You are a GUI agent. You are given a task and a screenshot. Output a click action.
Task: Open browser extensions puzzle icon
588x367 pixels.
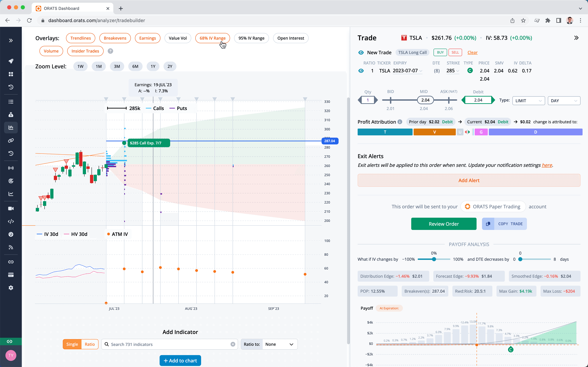[x=548, y=20]
